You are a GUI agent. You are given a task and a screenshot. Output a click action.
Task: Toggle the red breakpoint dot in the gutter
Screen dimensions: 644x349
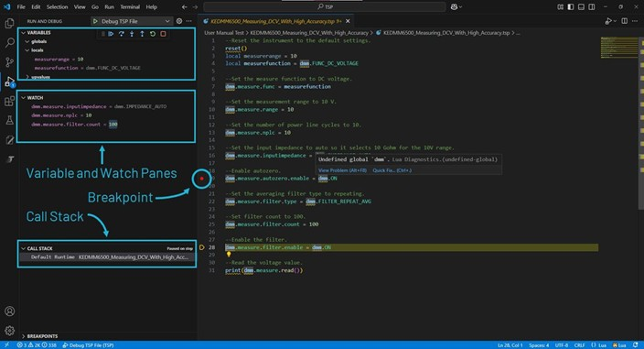(201, 179)
